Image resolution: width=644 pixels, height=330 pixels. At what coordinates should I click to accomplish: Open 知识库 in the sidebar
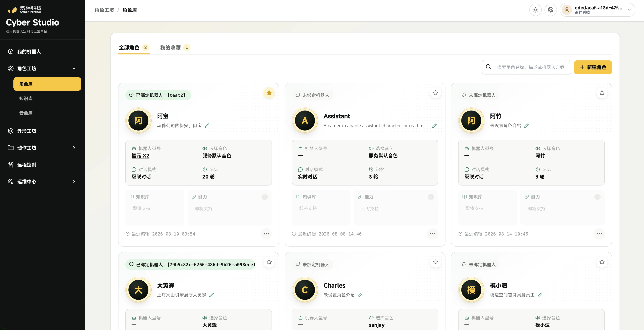tap(47, 98)
